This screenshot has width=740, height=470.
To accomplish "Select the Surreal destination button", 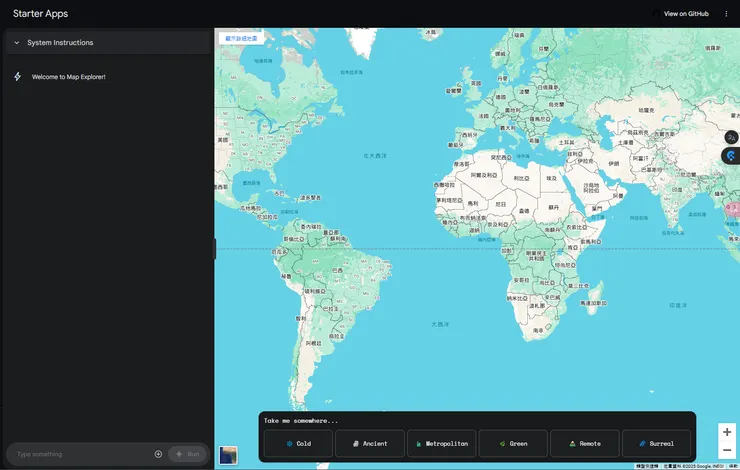I will (656, 444).
